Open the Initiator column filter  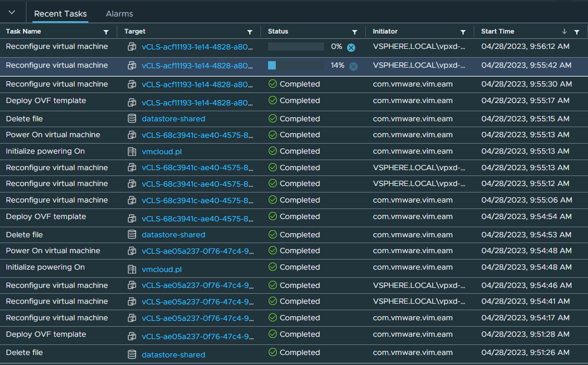click(463, 31)
